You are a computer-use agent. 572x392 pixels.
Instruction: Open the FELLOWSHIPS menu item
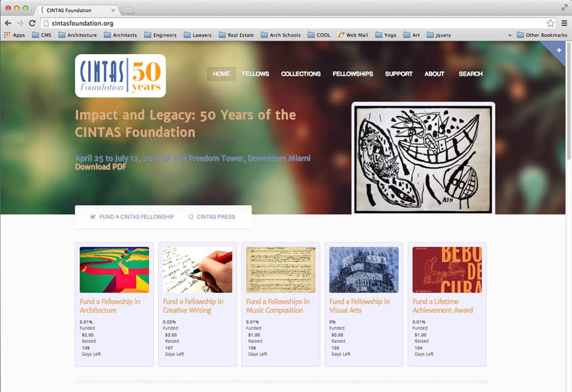353,74
